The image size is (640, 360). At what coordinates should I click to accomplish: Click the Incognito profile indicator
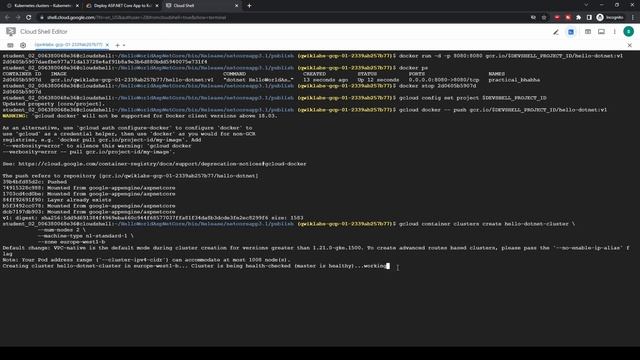click(x=610, y=18)
